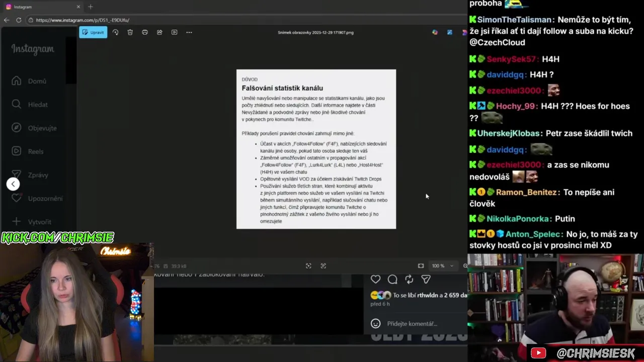The width and height of the screenshot is (644, 362).
Task: Select the browser address bar URL
Action: pyautogui.click(x=83, y=20)
